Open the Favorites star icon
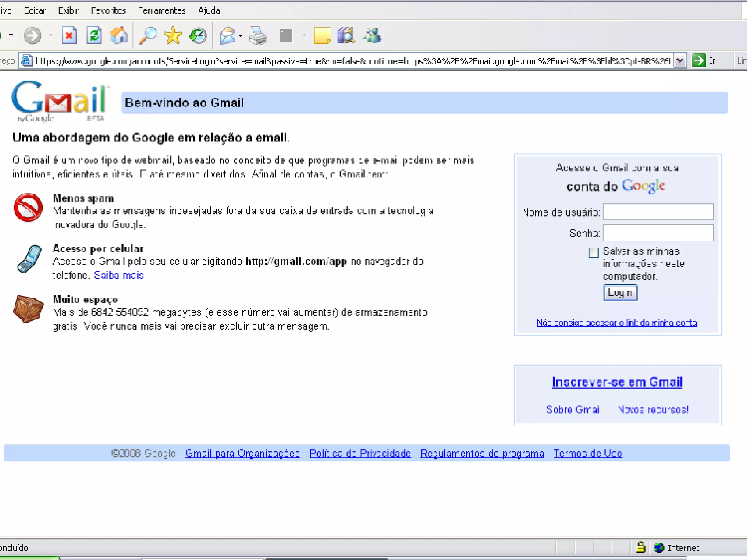Image resolution: width=747 pixels, height=560 pixels. pyautogui.click(x=173, y=36)
